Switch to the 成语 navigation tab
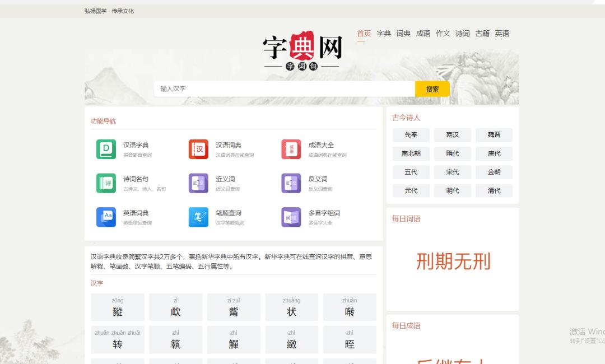Image resolution: width=605 pixels, height=364 pixels. [x=423, y=34]
